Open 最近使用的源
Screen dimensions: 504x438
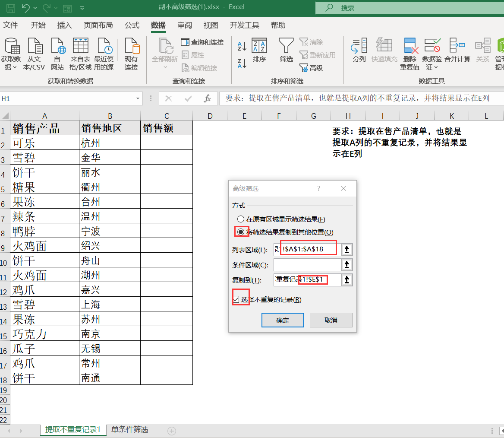click(x=104, y=54)
